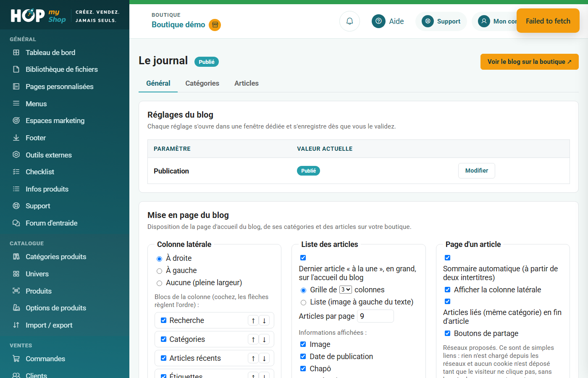Move the Recherche block up

pyautogui.click(x=253, y=320)
